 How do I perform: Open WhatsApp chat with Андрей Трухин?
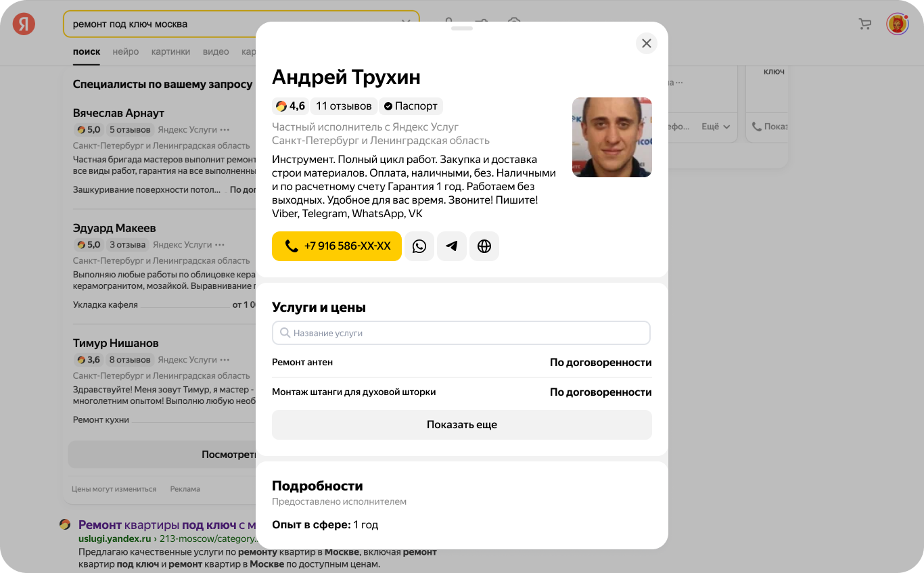(419, 246)
